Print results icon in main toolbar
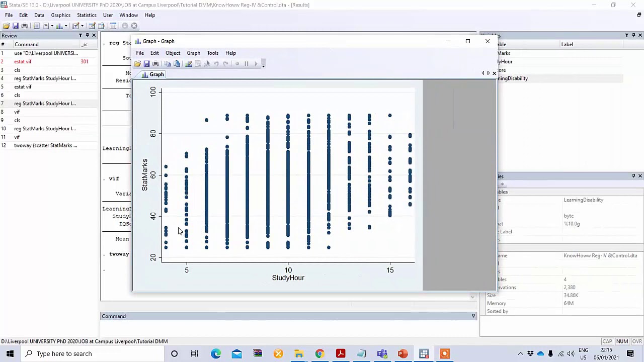 point(24,26)
